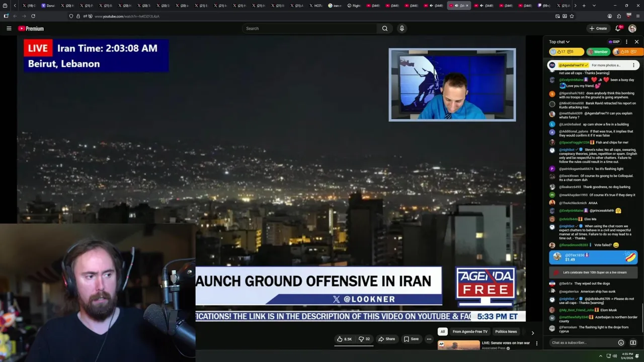Bookmark this page with star icon
The width and height of the screenshot is (644, 362).
572,16
